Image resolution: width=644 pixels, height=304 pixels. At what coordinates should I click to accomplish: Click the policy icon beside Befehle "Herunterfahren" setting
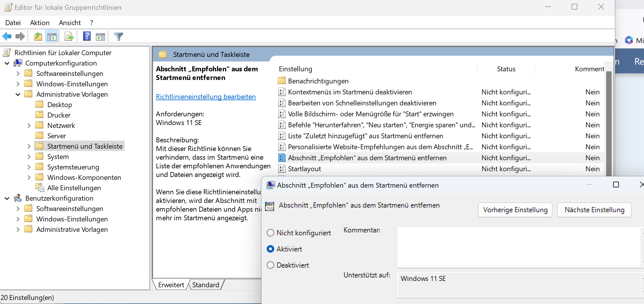click(x=282, y=125)
